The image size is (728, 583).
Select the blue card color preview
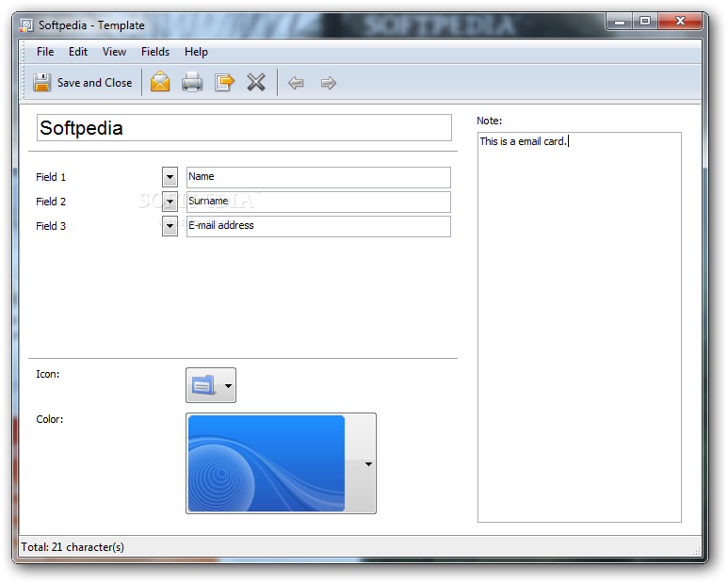tap(267, 463)
